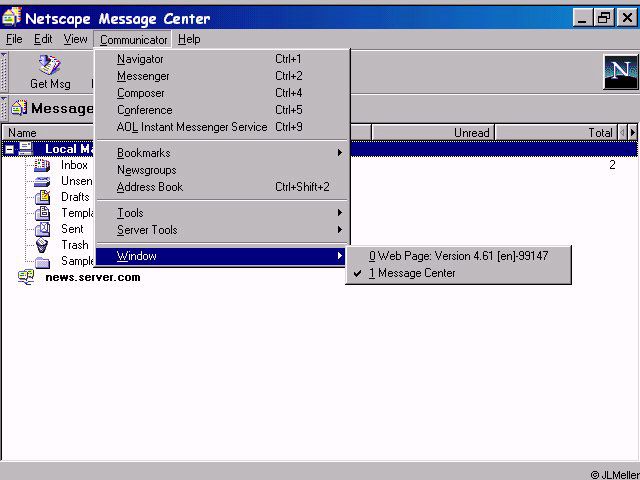Image resolution: width=640 pixels, height=480 pixels.
Task: Open the Edit menu
Action: (x=43, y=39)
